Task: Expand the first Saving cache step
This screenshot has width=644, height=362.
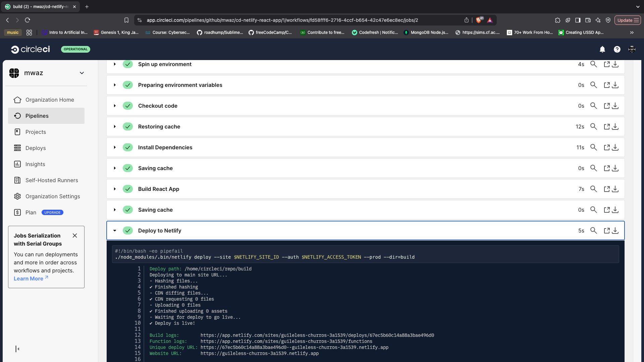Action: point(115,168)
